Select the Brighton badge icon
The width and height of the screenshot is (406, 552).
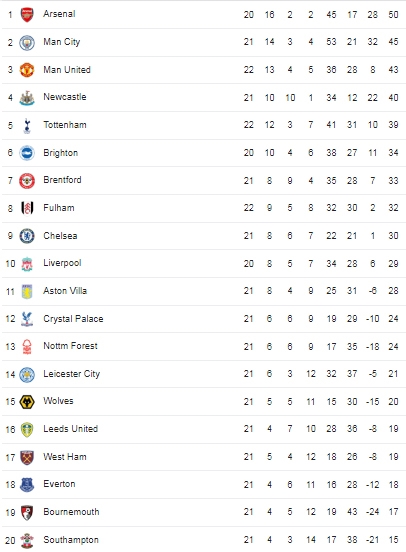(x=27, y=153)
